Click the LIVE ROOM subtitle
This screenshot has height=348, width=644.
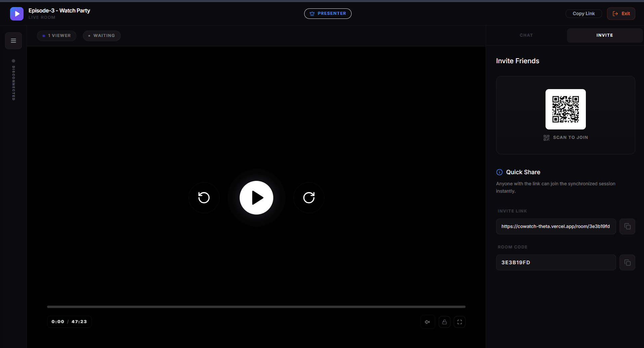pyautogui.click(x=42, y=17)
